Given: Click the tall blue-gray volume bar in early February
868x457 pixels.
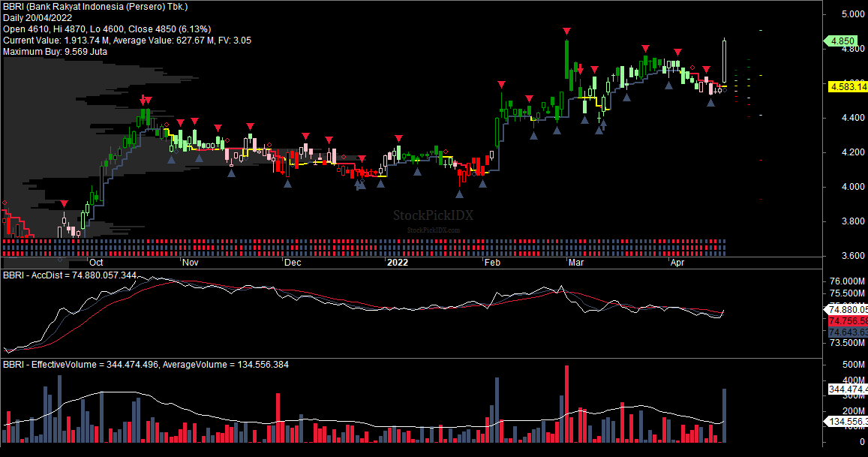Looking at the screenshot, I should (497, 410).
